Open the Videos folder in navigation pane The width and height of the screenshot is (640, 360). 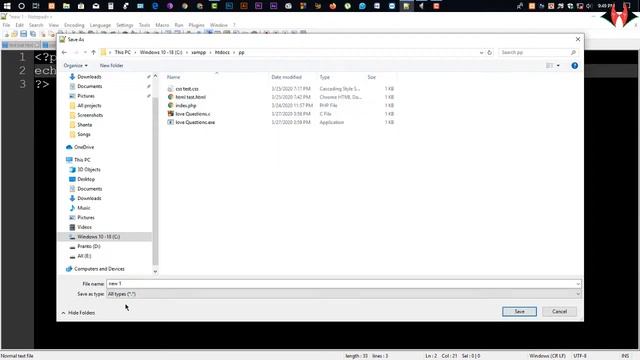click(x=84, y=227)
